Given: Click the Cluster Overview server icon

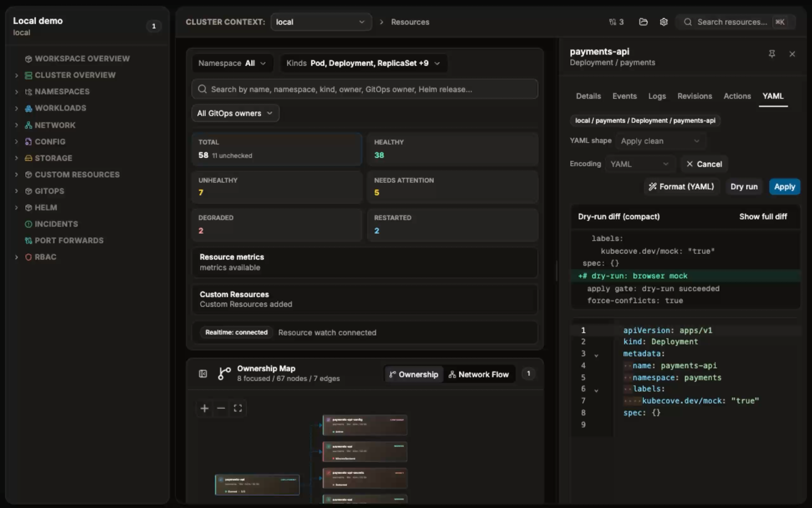Looking at the screenshot, I should coord(29,75).
